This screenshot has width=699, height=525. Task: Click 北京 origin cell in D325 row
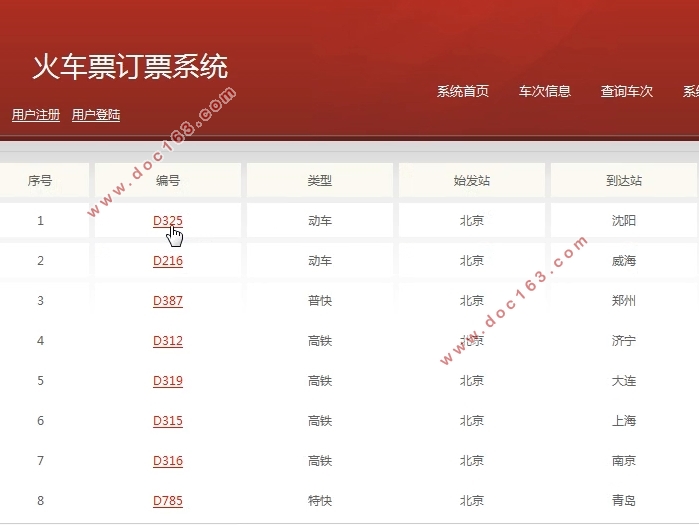coord(472,221)
